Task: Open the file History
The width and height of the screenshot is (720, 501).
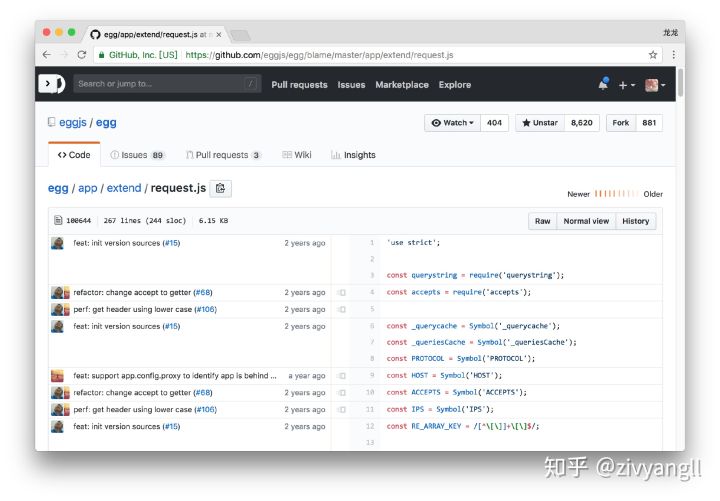Action: pyautogui.click(x=636, y=221)
